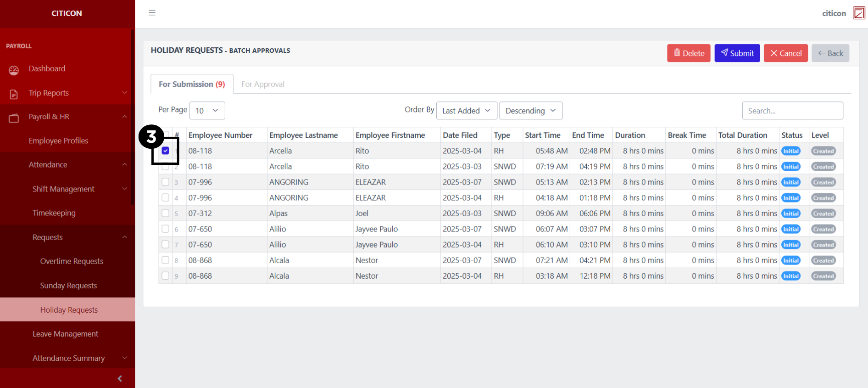The height and width of the screenshot is (388, 868).
Task: Click the citicon user avatar icon
Action: (858, 13)
